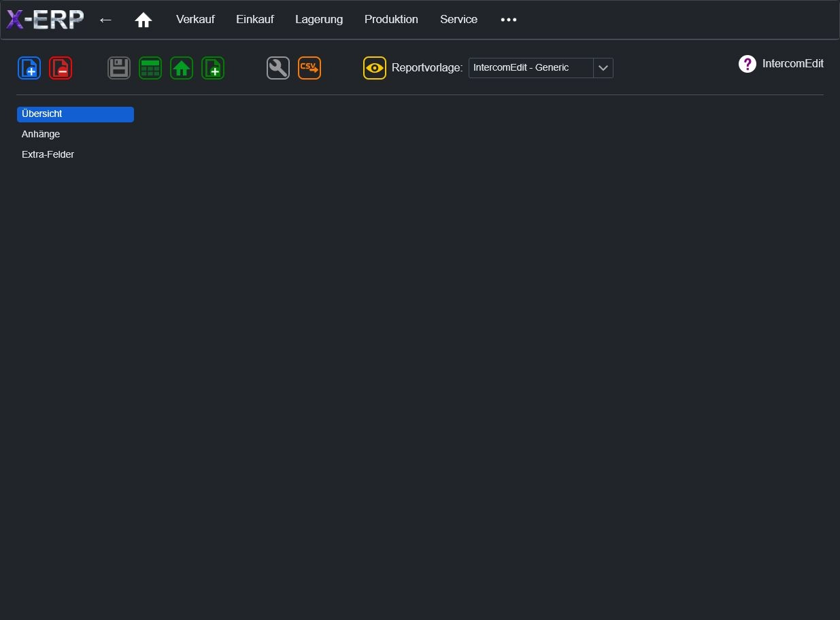The height and width of the screenshot is (620, 840).
Task: Open the Verkauf menu
Action: tap(195, 20)
